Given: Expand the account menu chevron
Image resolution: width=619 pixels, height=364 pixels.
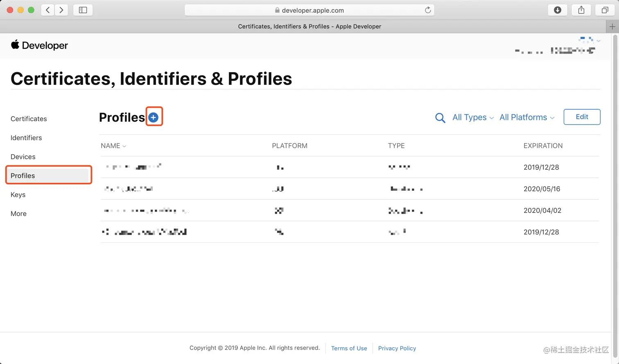Looking at the screenshot, I should [599, 41].
